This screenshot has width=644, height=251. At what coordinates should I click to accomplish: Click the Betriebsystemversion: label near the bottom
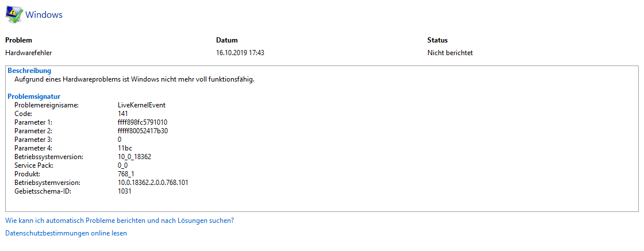47,183
